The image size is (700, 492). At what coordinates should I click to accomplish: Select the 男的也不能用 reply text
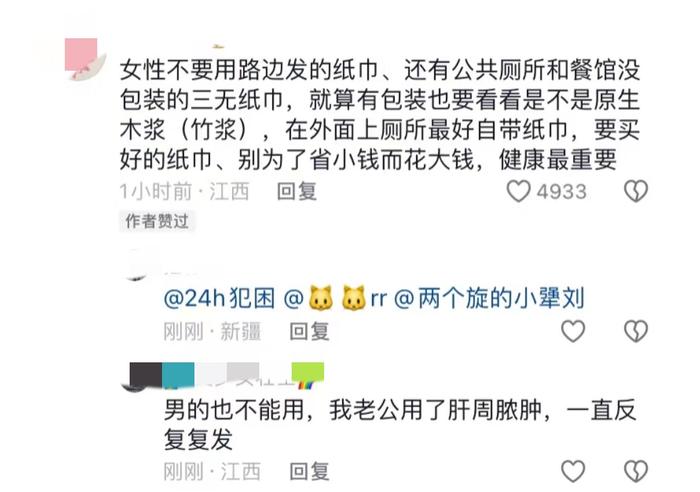(400, 424)
